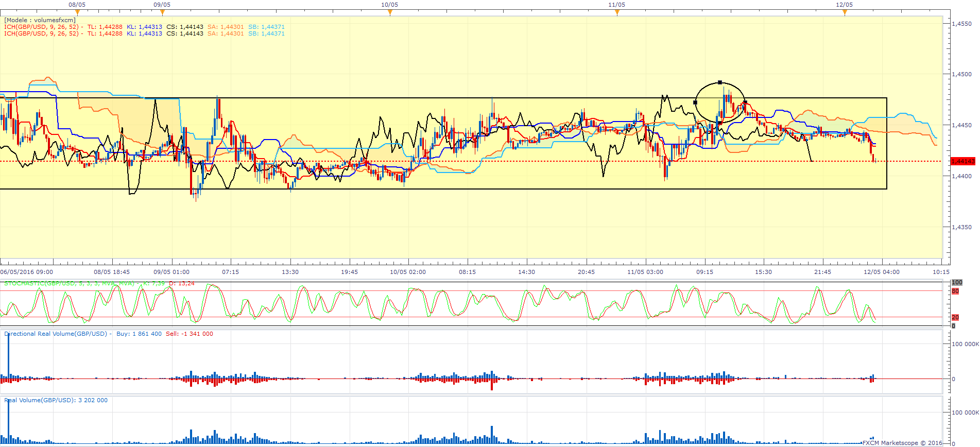Select the ellipse drawing's top handle
The image size is (980, 447).
point(720,82)
